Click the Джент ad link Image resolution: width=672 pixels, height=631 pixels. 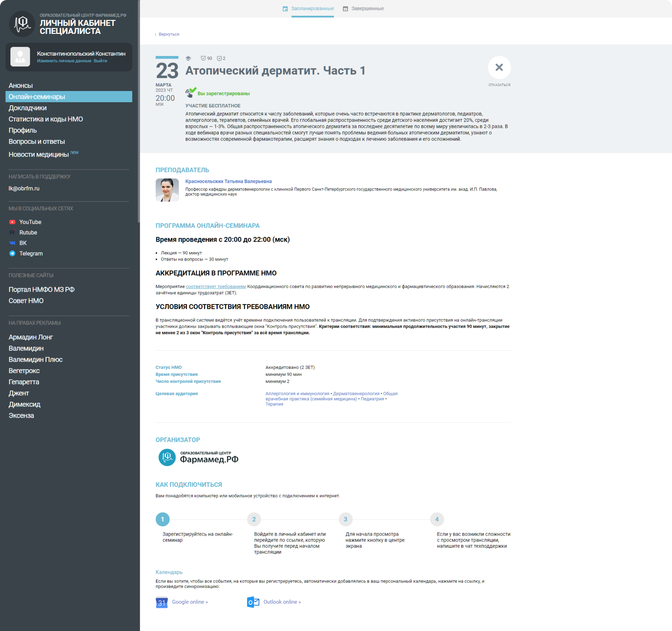(x=19, y=393)
